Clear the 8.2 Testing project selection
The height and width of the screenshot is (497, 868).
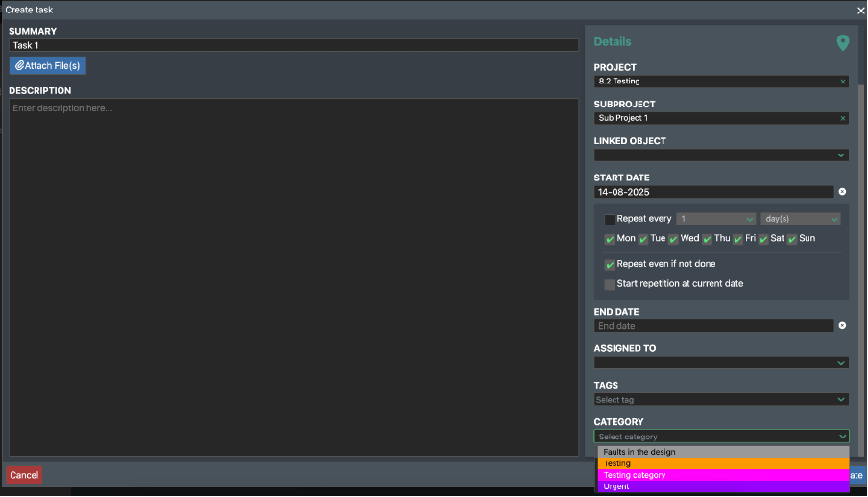(x=842, y=82)
